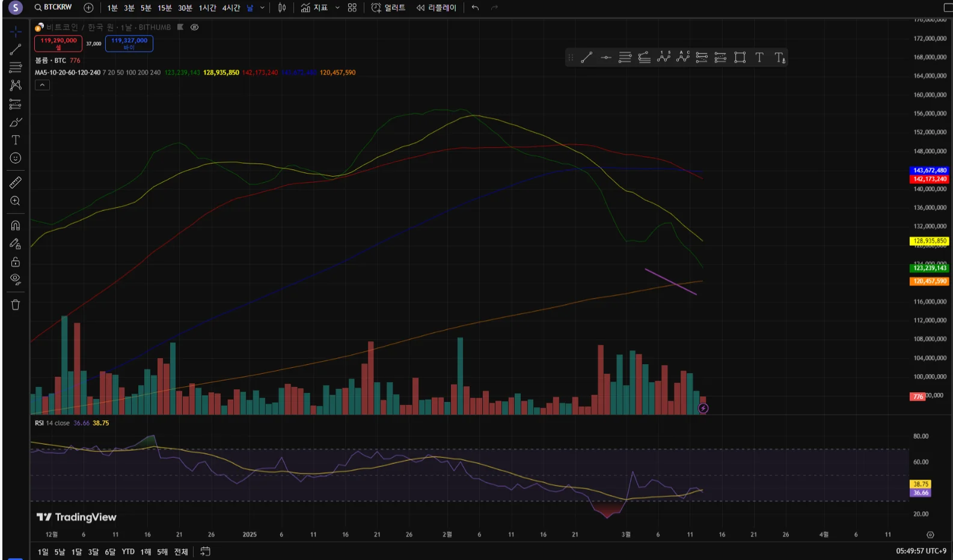
Task: Set date range to 3달
Action: tap(93, 552)
